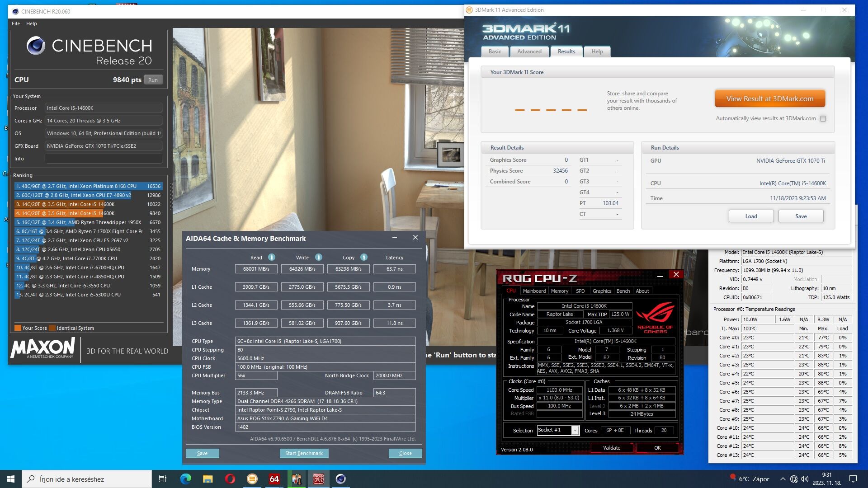Viewport: 868px width, 488px height.
Task: Open Opera browser from the taskbar
Action: tap(230, 479)
